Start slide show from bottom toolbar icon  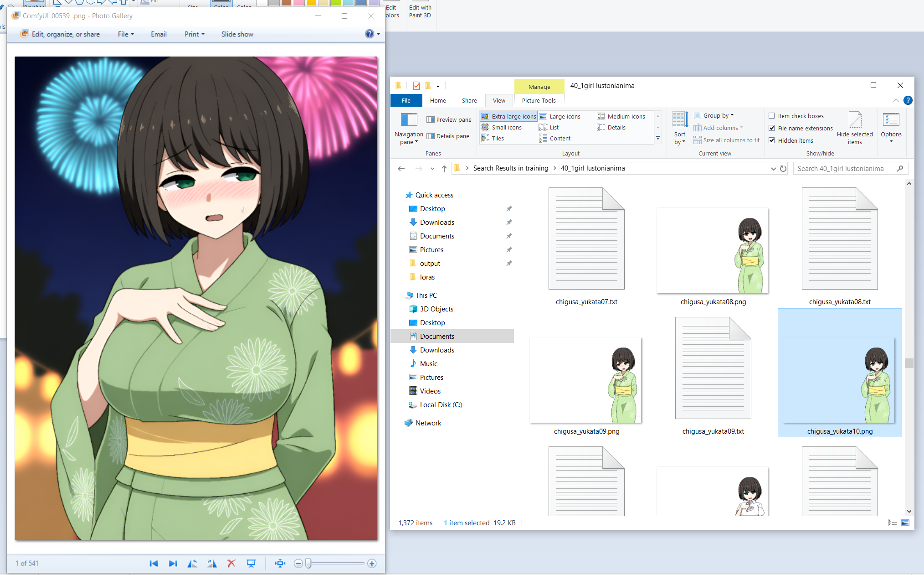click(x=251, y=564)
